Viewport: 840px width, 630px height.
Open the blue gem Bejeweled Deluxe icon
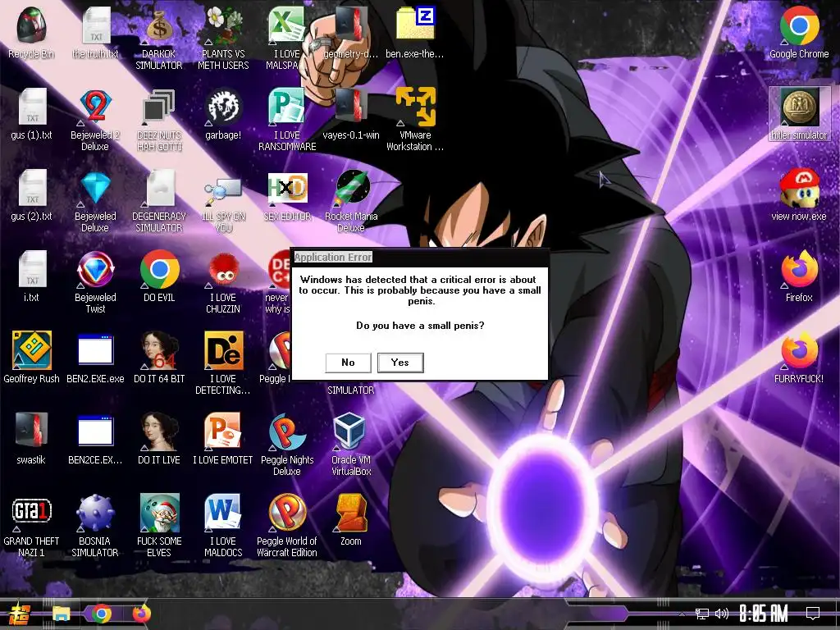pos(95,201)
